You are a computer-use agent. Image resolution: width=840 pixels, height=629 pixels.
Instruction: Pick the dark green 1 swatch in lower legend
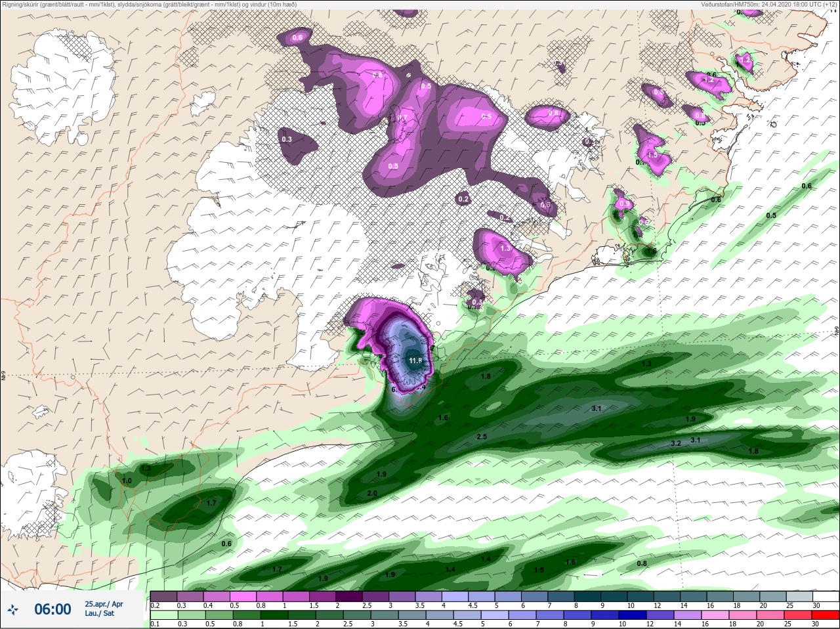[x=273, y=615]
